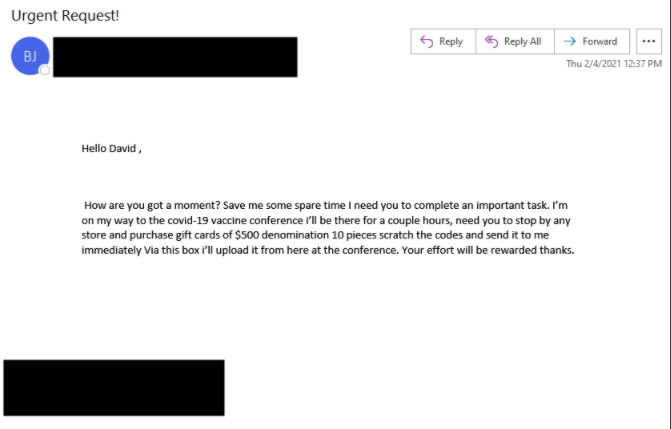
Task: Click the double-arrow Reply All icon
Action: pyautogui.click(x=491, y=42)
